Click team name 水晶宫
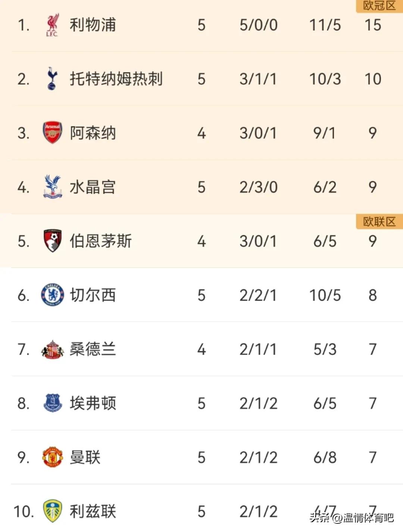Image resolution: width=403 pixels, height=532 pixels. (93, 187)
